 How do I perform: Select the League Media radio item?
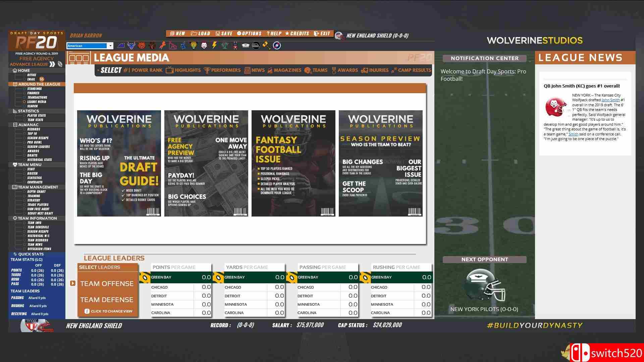(x=24, y=102)
